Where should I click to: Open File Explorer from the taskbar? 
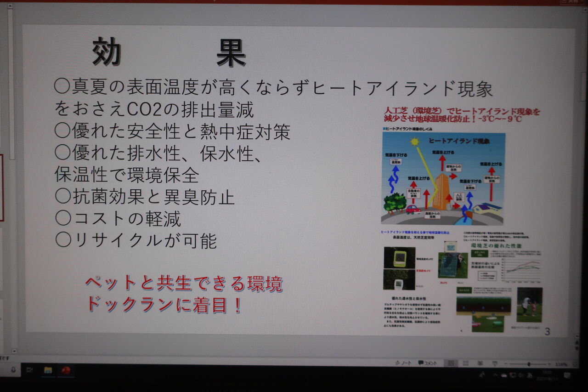point(48,370)
